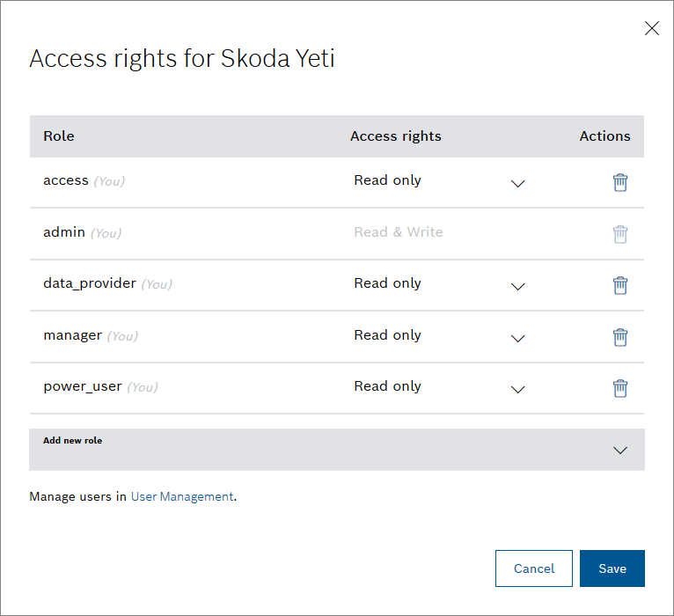Select the power_user role name
The height and width of the screenshot is (616, 674).
click(83, 386)
